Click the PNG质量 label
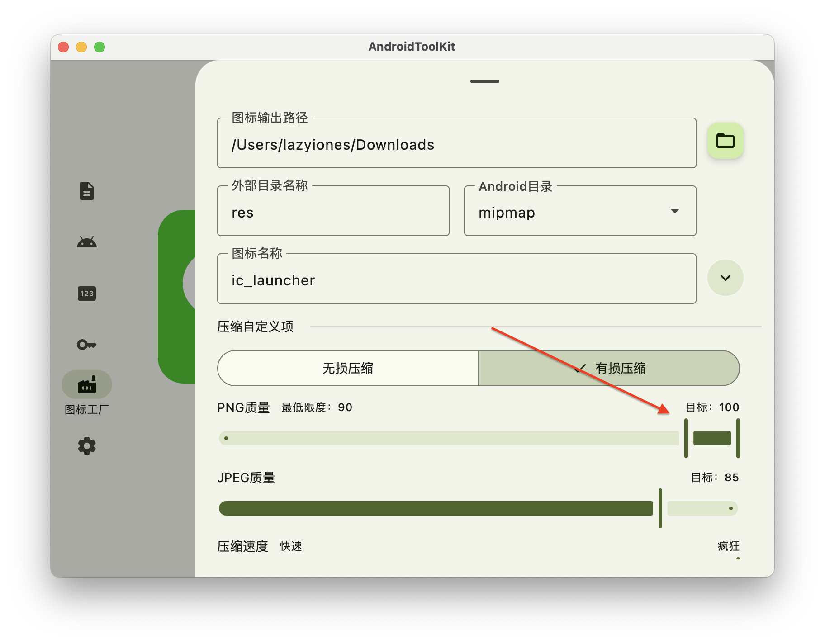Image resolution: width=825 pixels, height=644 pixels. point(244,407)
